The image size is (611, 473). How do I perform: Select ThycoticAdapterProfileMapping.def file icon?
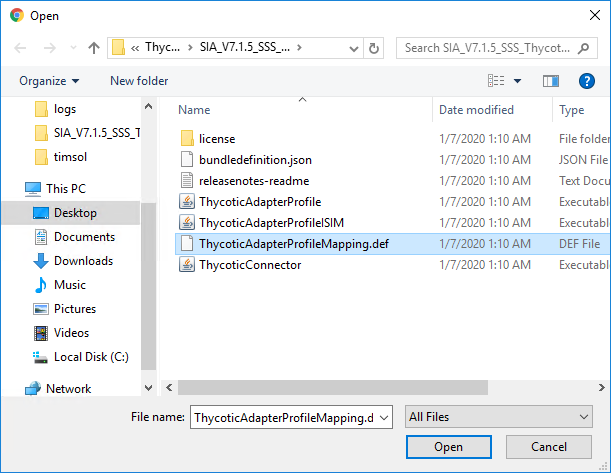pos(187,244)
